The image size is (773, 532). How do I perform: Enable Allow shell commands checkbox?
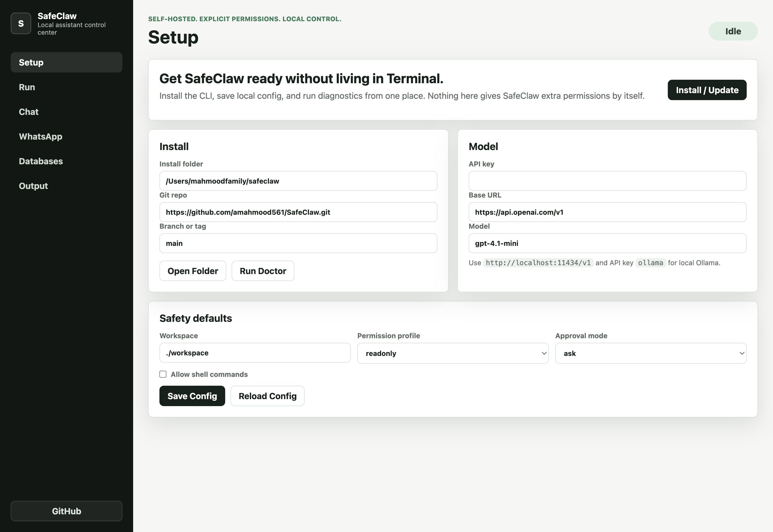pyautogui.click(x=163, y=374)
